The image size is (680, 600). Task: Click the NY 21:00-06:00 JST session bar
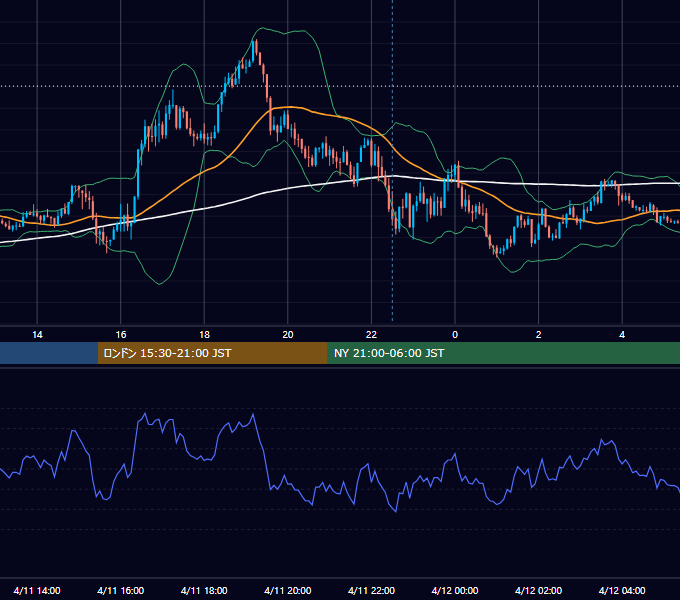coord(503,353)
